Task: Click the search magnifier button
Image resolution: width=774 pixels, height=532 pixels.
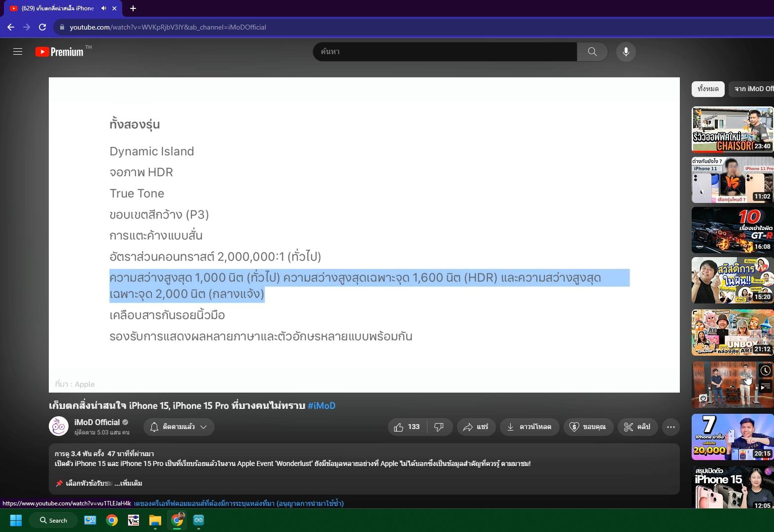Action: pos(592,52)
